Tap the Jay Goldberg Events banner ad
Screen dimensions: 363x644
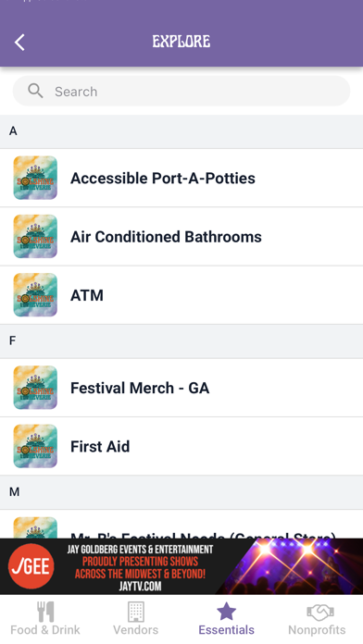click(181, 566)
